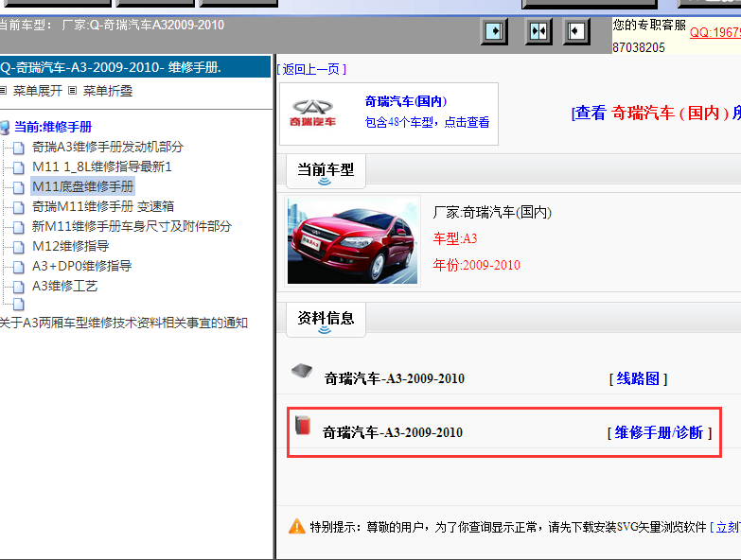Viewport: 741px width, 560px height.
Task: Click 查看 奇瑞汽车(国内) all models link
Action: point(656,113)
